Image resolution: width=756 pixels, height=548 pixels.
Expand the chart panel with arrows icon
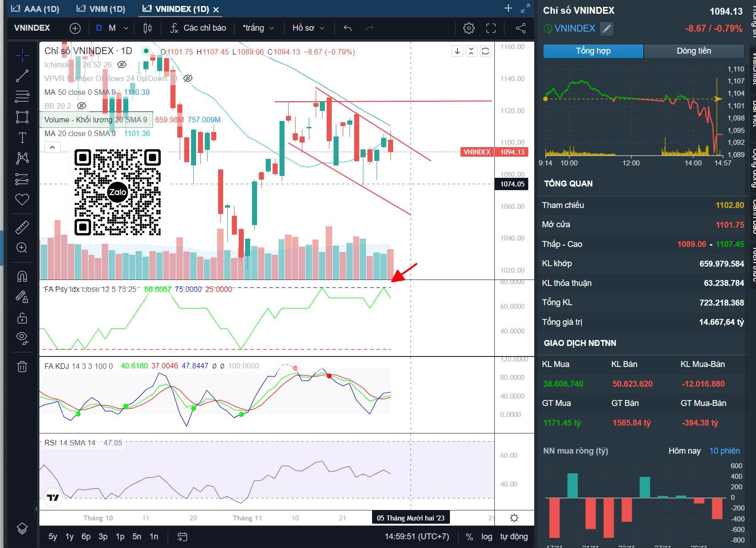(x=526, y=8)
